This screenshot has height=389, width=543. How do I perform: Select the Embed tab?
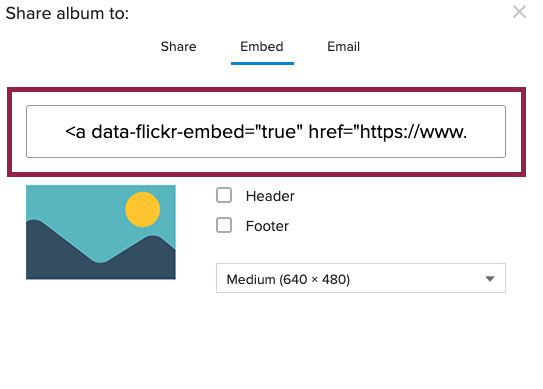[262, 46]
